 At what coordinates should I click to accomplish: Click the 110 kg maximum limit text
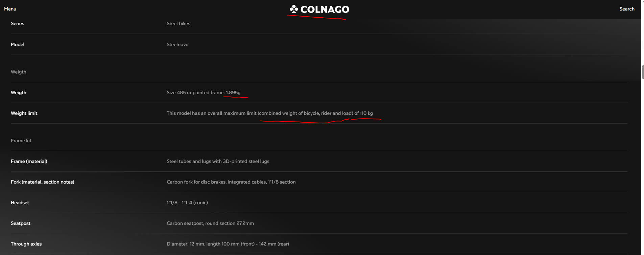pyautogui.click(x=366, y=113)
